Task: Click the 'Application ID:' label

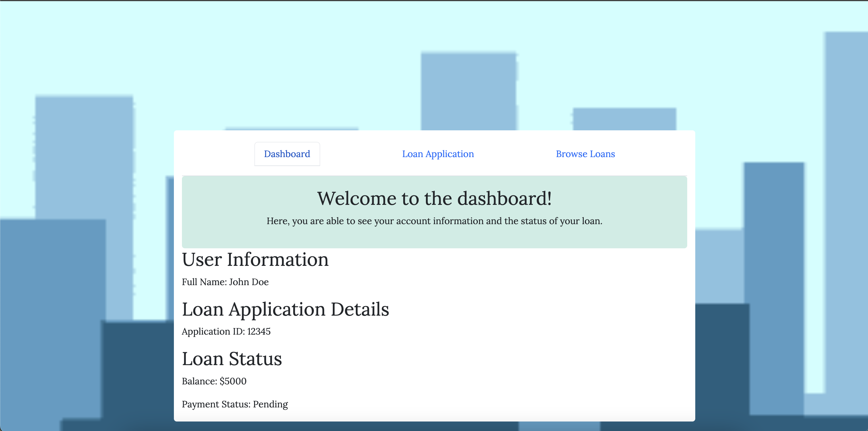Action: (213, 331)
